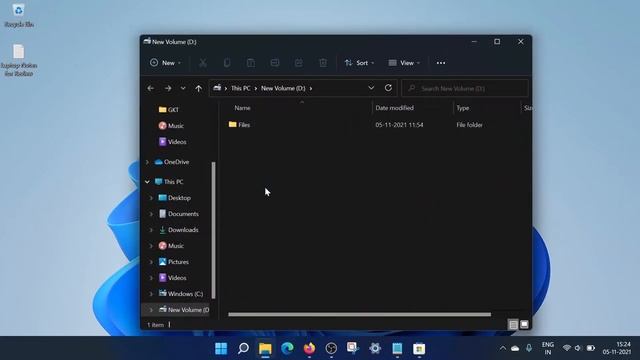Image resolution: width=640 pixels, height=360 pixels.
Task: Show hidden tray icons chevron
Action: (x=503, y=348)
